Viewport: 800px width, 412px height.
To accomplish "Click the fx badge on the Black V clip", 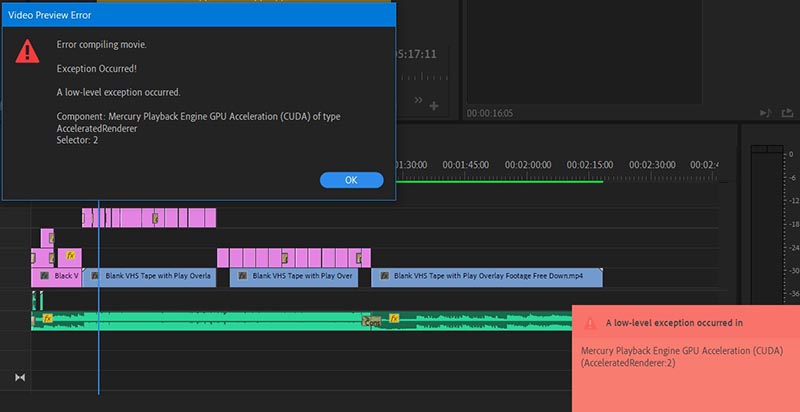I will 45,276.
